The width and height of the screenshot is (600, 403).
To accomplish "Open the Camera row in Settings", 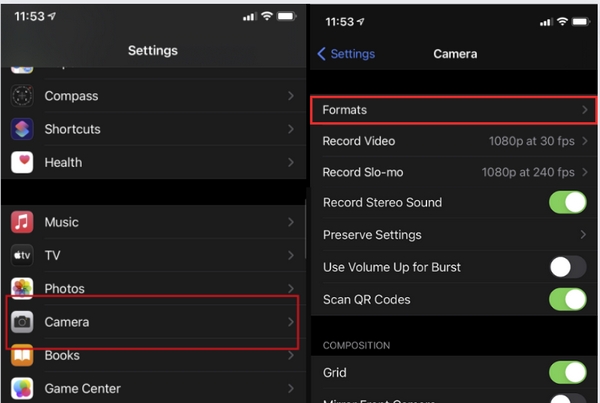I will point(152,322).
